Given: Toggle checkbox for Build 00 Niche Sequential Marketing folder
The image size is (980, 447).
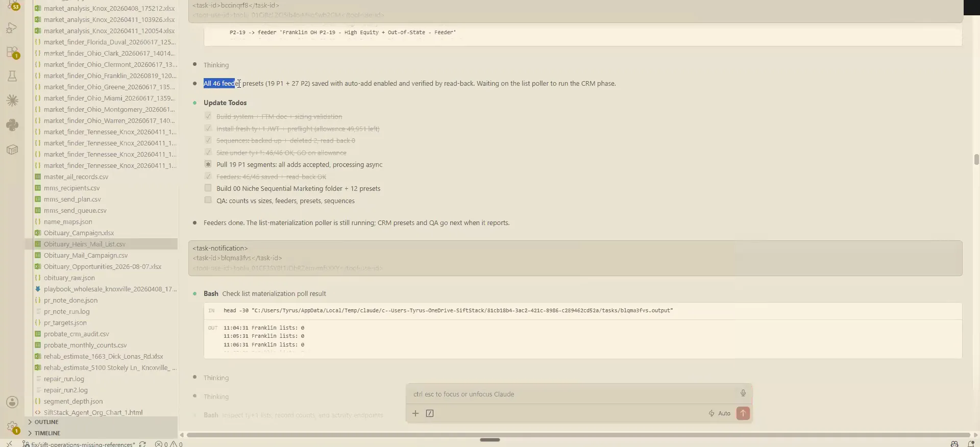Looking at the screenshot, I should click(208, 188).
